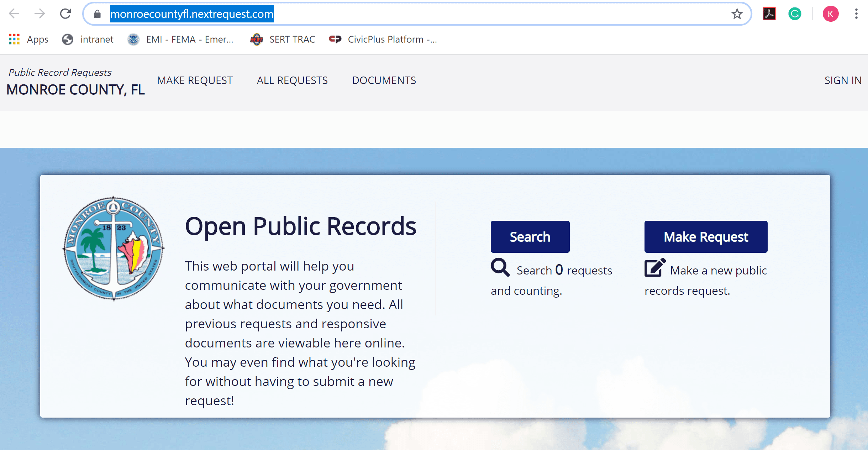
Task: Click the browser back arrow
Action: (14, 14)
